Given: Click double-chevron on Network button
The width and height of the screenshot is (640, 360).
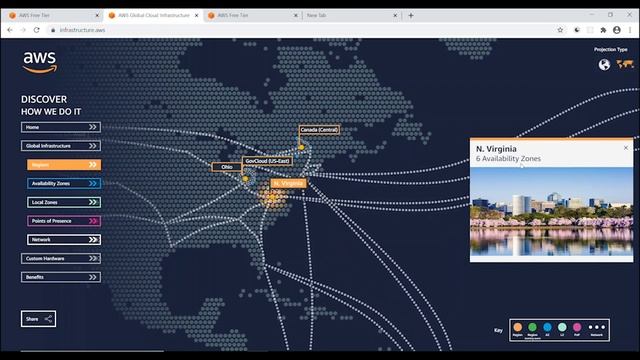Looking at the screenshot, I should pyautogui.click(x=93, y=240).
